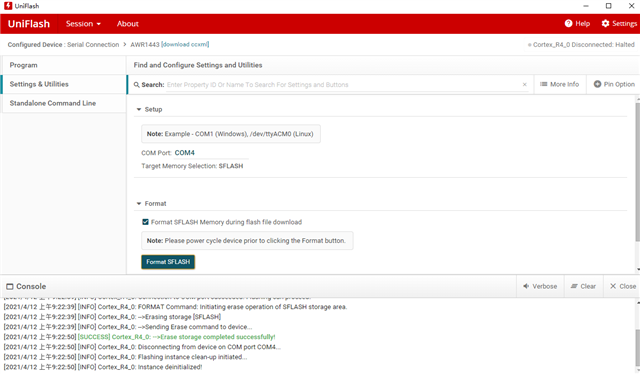Click the Format SFLASH button

pos(168,262)
